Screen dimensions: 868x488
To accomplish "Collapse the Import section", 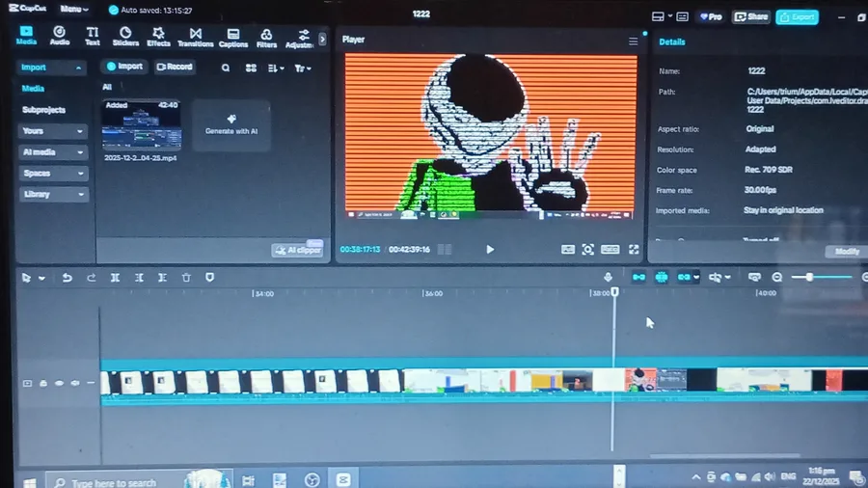I will point(51,67).
